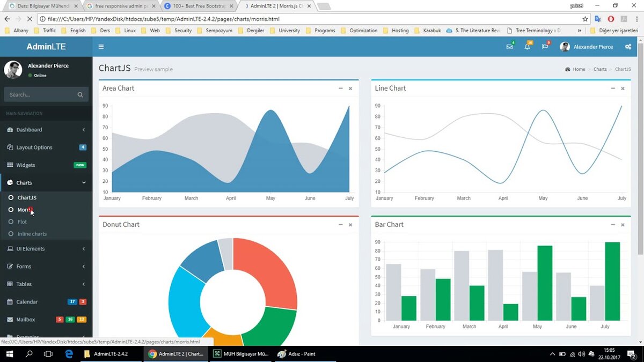This screenshot has width=644, height=362.
Task: Remove the Area Chart box
Action: (350, 88)
